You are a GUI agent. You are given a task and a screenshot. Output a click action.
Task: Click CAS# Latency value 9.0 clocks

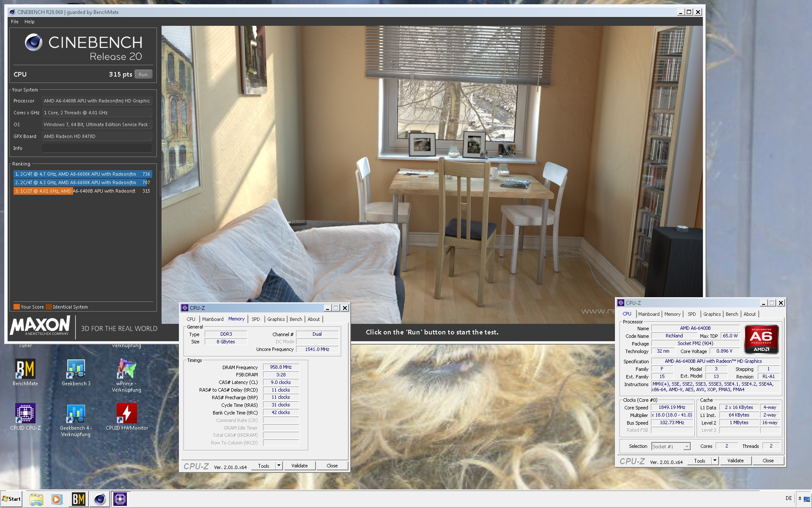[281, 382]
